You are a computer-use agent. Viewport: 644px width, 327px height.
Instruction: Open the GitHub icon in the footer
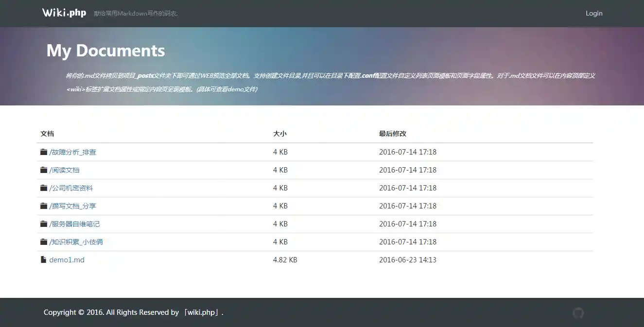coord(578,313)
